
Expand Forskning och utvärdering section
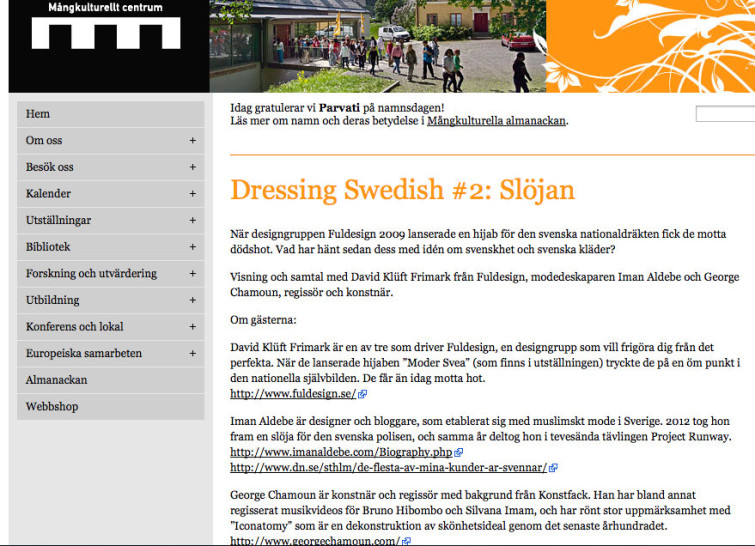click(x=192, y=274)
